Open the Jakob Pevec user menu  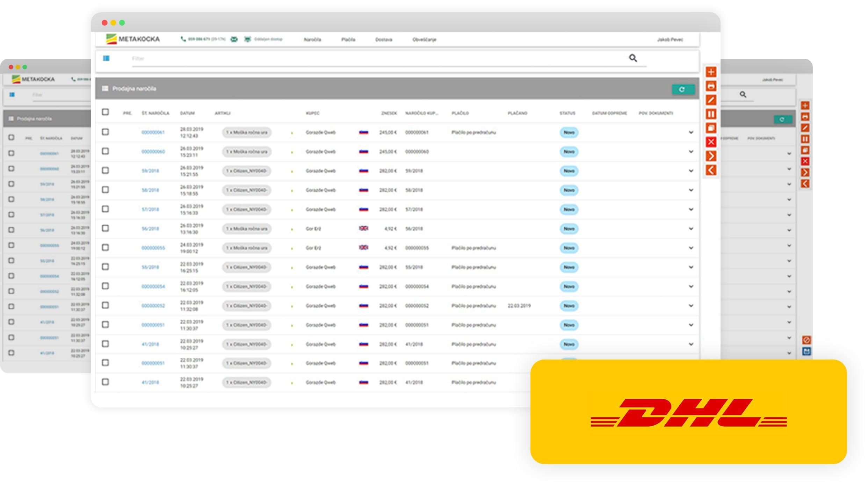point(670,39)
